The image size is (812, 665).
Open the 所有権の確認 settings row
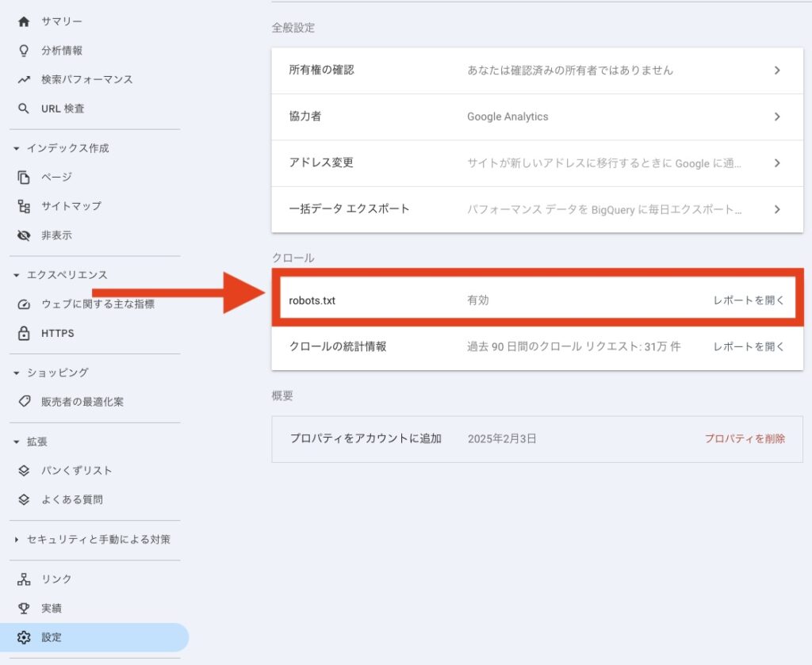[x=537, y=71]
